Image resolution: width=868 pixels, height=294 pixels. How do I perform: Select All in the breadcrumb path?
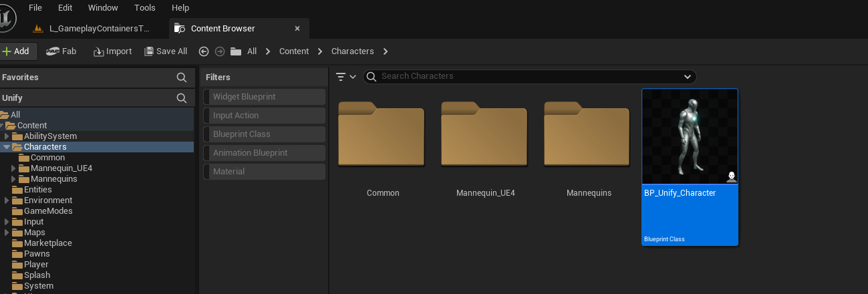[x=252, y=51]
